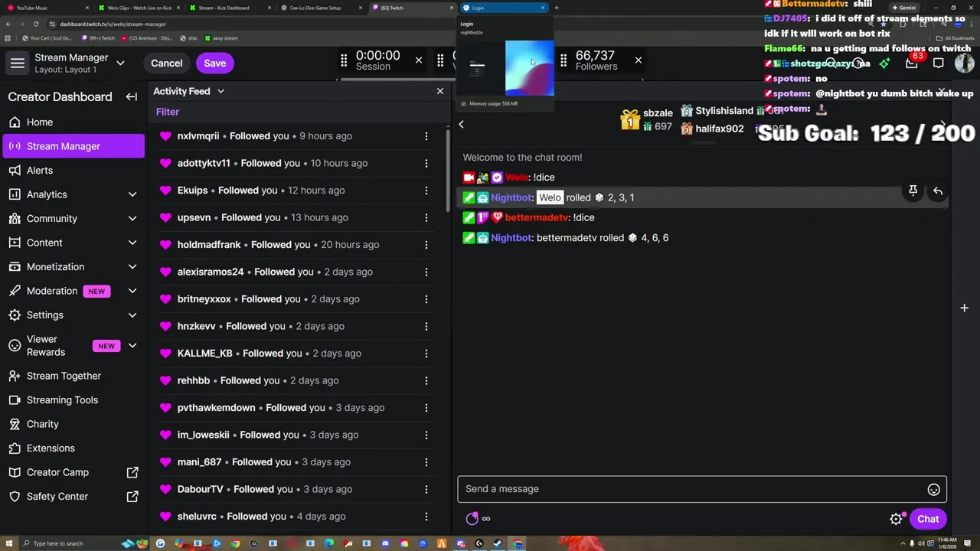
Task: Expand the Monetization section
Action: coord(132,267)
